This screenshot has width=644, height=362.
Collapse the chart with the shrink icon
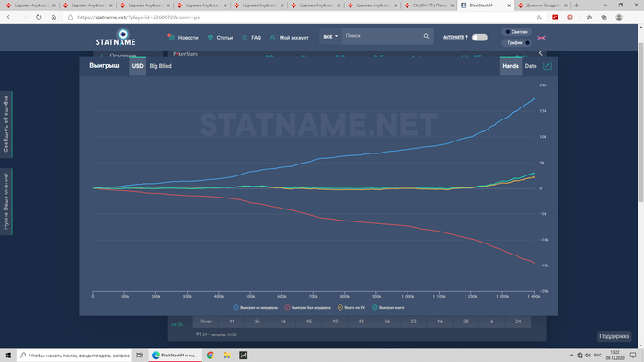(547, 66)
